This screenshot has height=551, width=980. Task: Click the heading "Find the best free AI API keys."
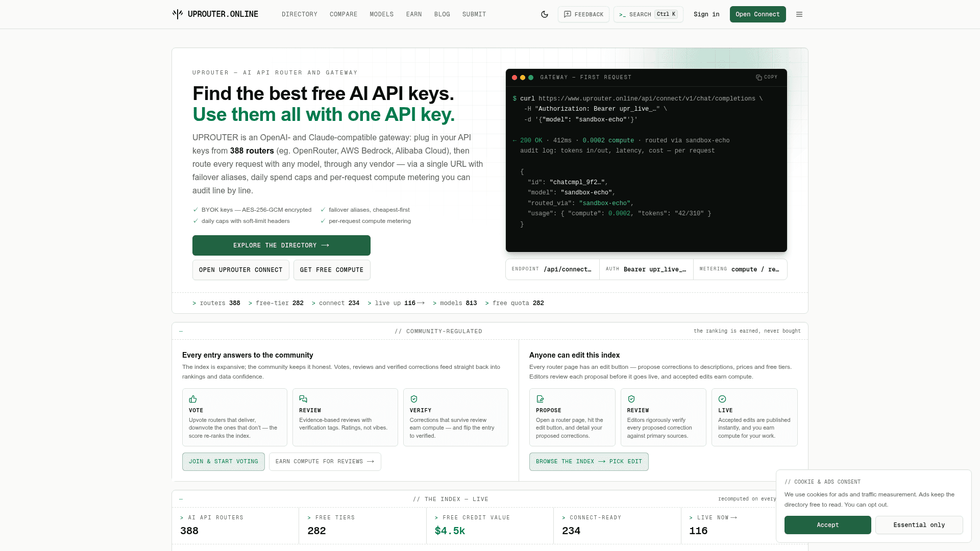(323, 94)
